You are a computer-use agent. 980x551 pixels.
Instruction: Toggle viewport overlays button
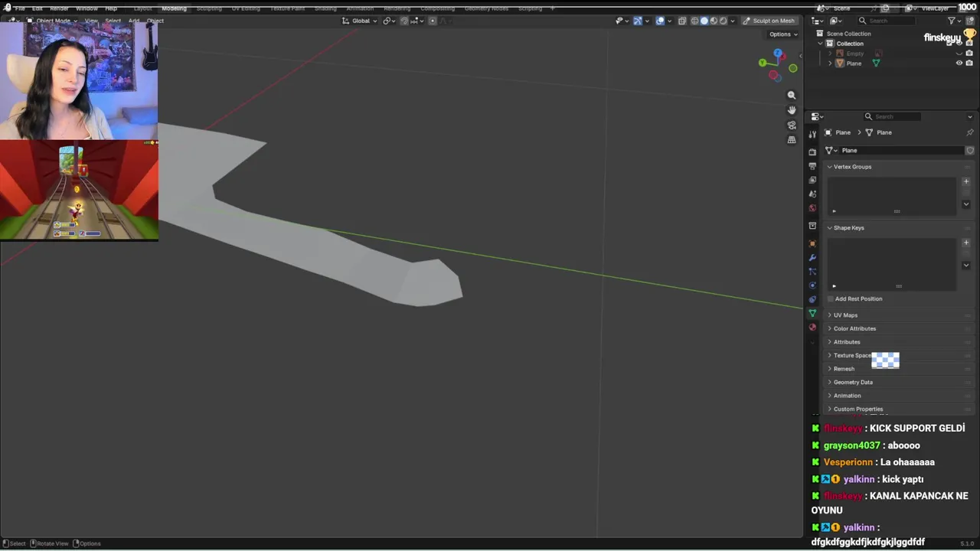[x=660, y=21]
